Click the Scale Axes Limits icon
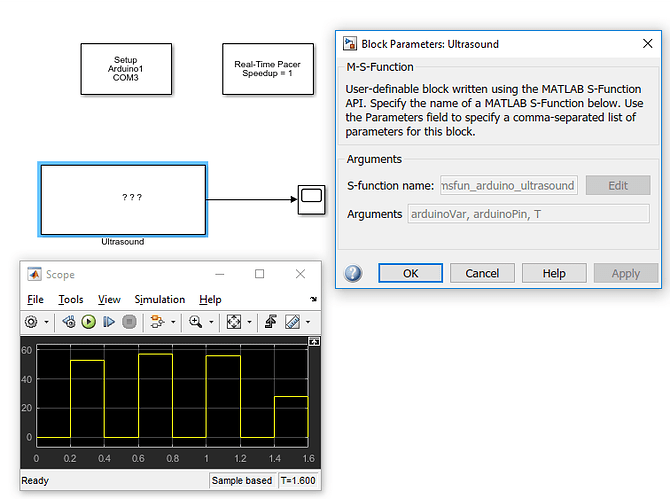 (x=234, y=322)
